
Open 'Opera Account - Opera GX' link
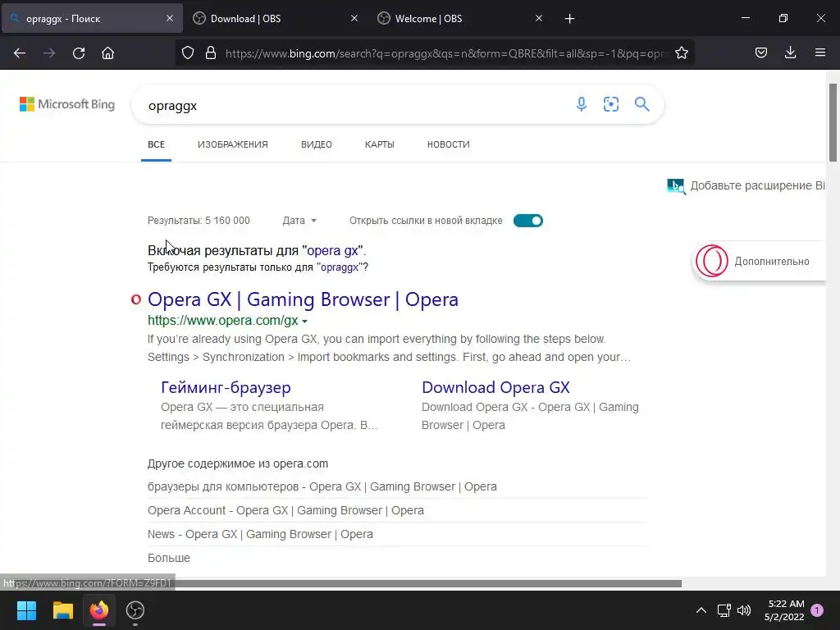(x=285, y=510)
